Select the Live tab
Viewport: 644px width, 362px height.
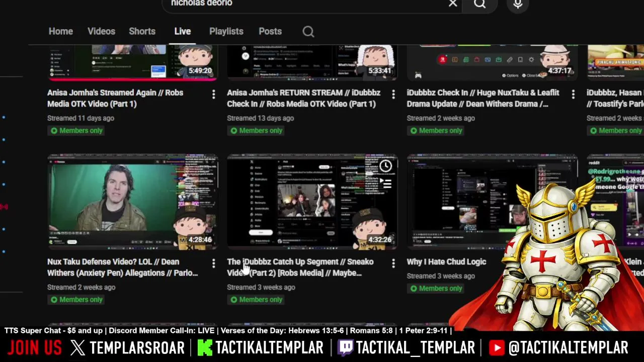[x=183, y=31]
